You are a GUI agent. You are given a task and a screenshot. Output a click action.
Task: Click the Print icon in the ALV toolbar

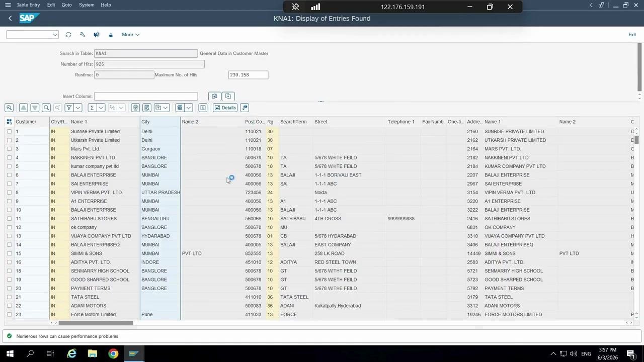(x=135, y=108)
